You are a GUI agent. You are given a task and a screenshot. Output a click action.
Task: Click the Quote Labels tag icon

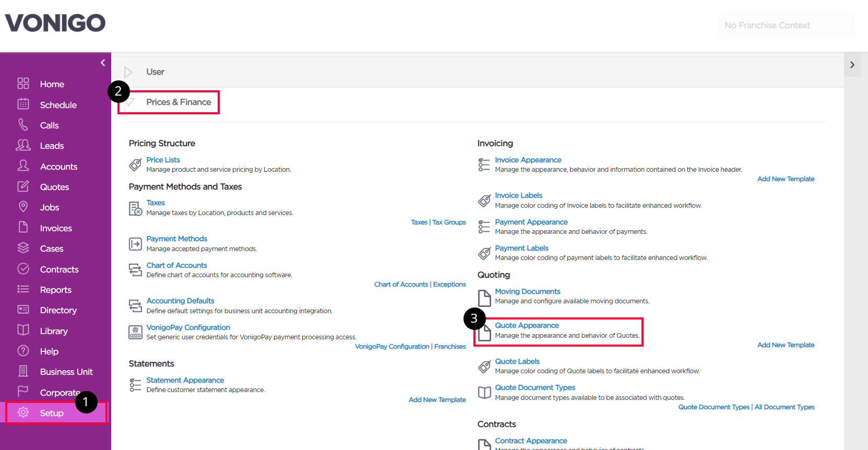484,366
